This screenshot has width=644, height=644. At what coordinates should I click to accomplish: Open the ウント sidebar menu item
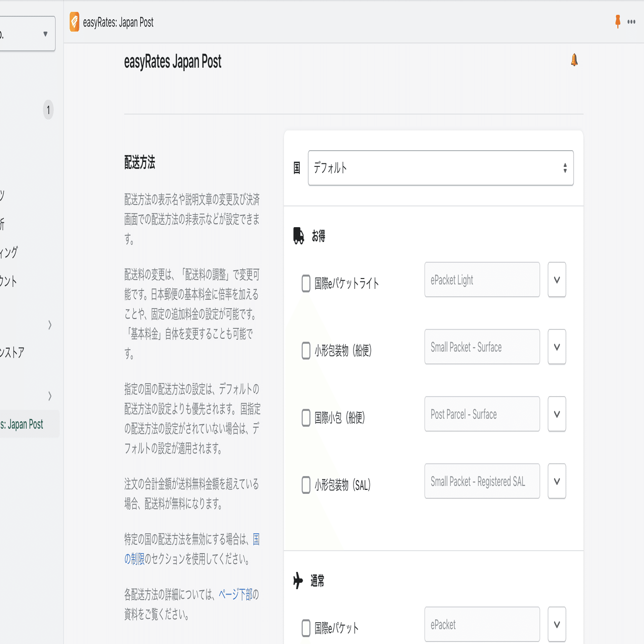8,282
